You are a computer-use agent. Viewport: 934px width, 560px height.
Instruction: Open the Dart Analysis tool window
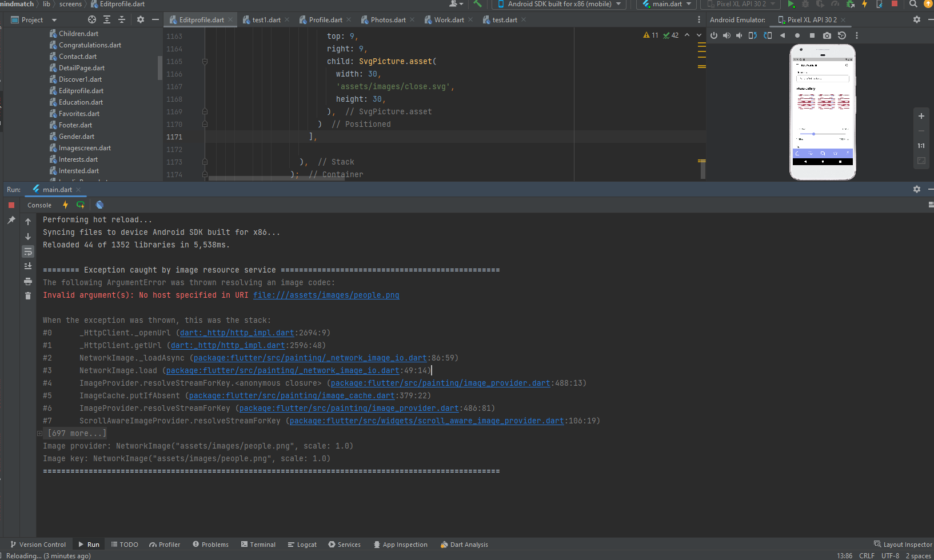[x=464, y=545]
